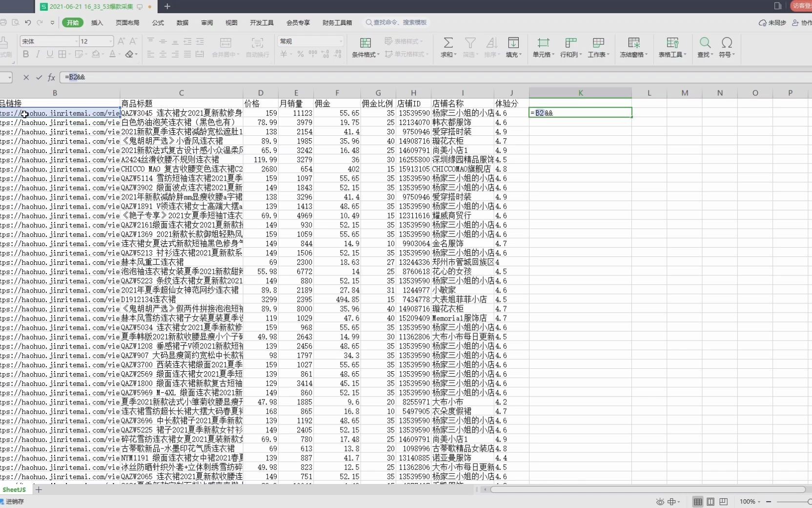Image resolution: width=812 pixels, height=508 pixels.
Task: Click the insert function fx icon
Action: (x=51, y=77)
